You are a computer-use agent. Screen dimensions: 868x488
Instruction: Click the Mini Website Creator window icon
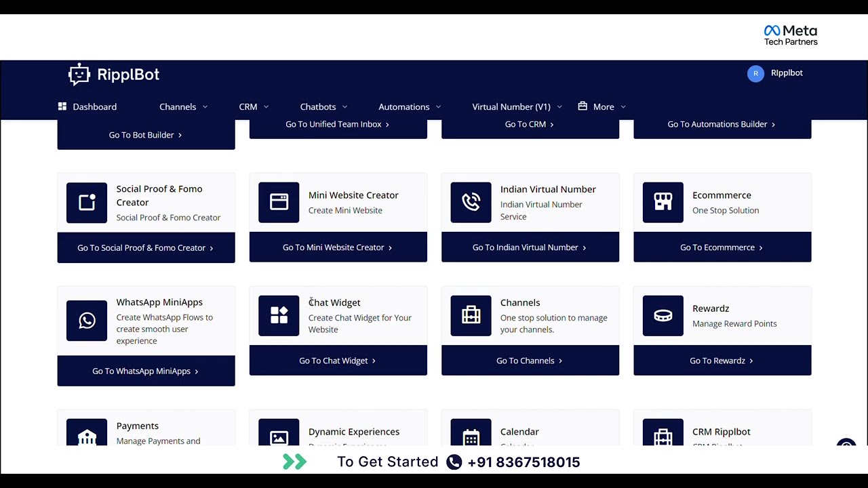(x=279, y=202)
